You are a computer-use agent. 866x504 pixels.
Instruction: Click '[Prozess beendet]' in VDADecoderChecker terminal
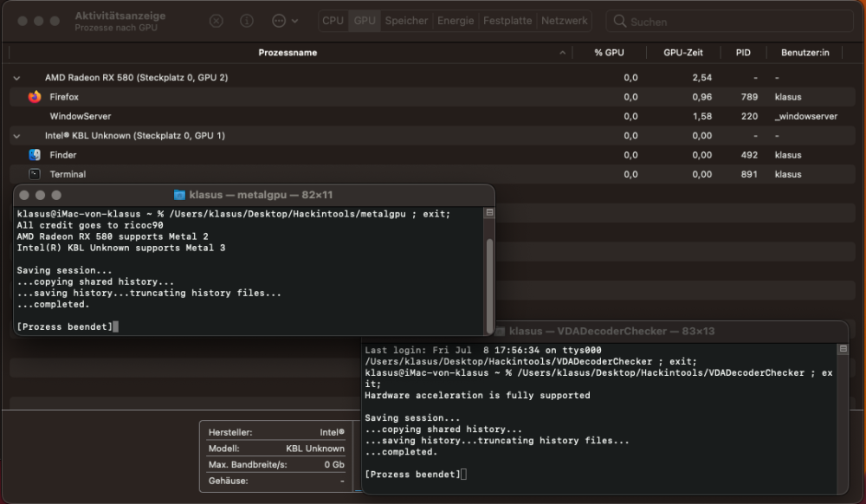(x=412, y=475)
